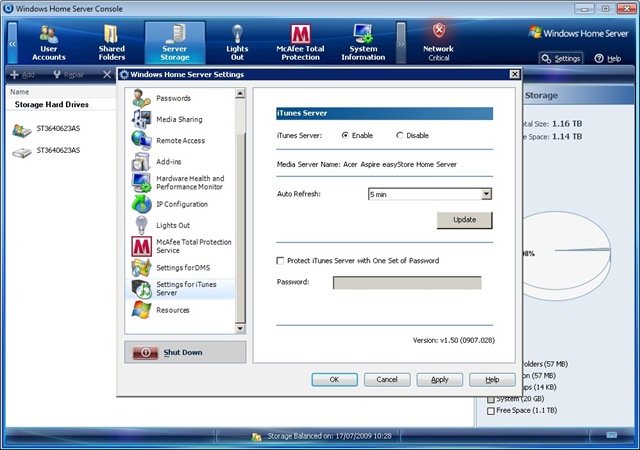The image size is (640, 450).
Task: Select the IP Configuration icon
Action: pyautogui.click(x=141, y=204)
